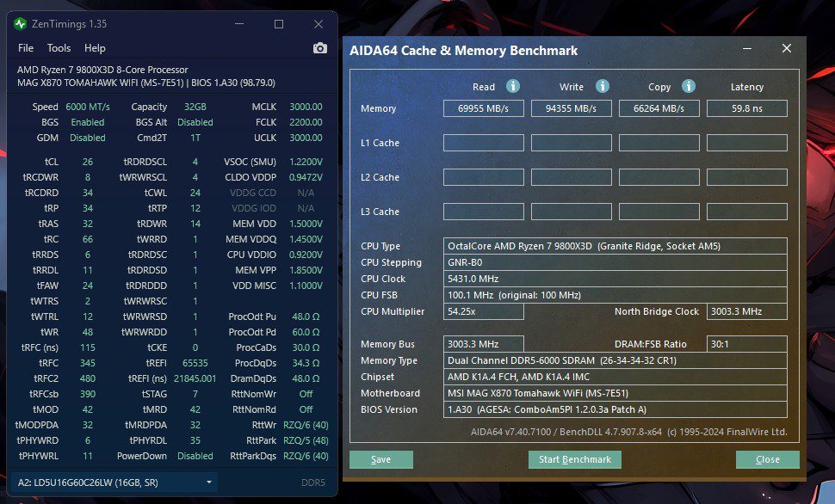Image resolution: width=835 pixels, height=504 pixels.
Task: Click the FCLK value 2200.00
Action: 306,122
